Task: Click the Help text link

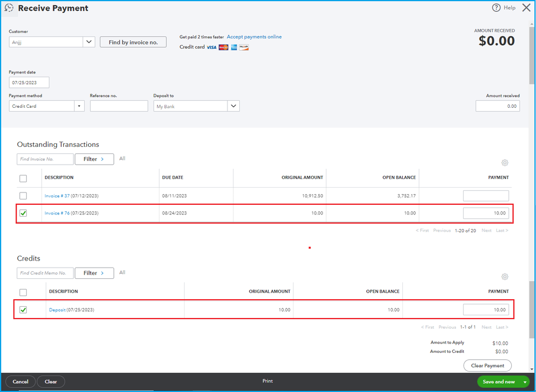Action: tap(509, 8)
